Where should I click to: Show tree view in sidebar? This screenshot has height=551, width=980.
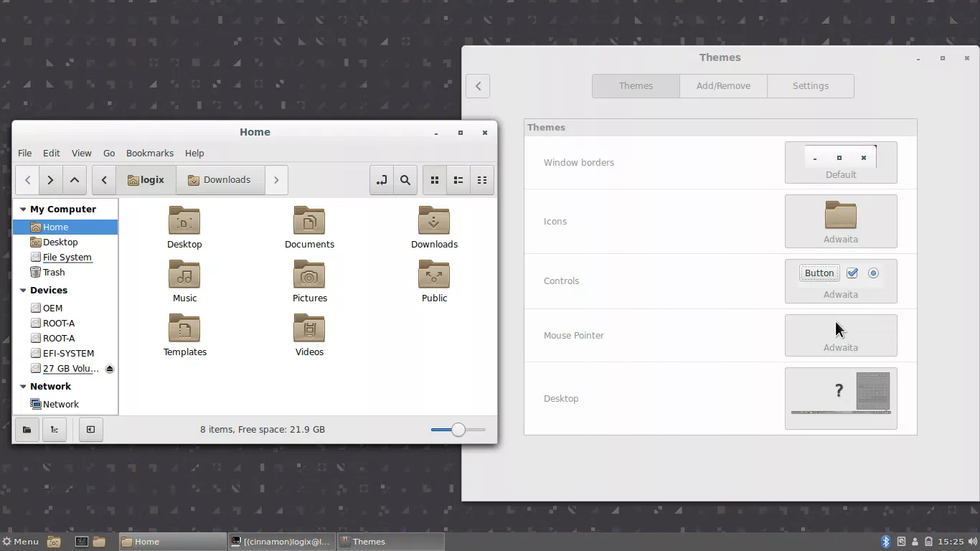tap(55, 430)
